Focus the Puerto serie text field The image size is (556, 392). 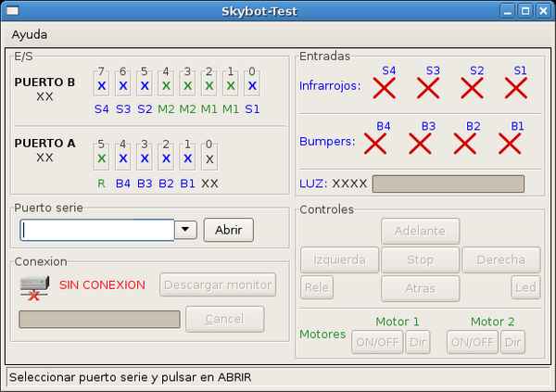click(97, 230)
